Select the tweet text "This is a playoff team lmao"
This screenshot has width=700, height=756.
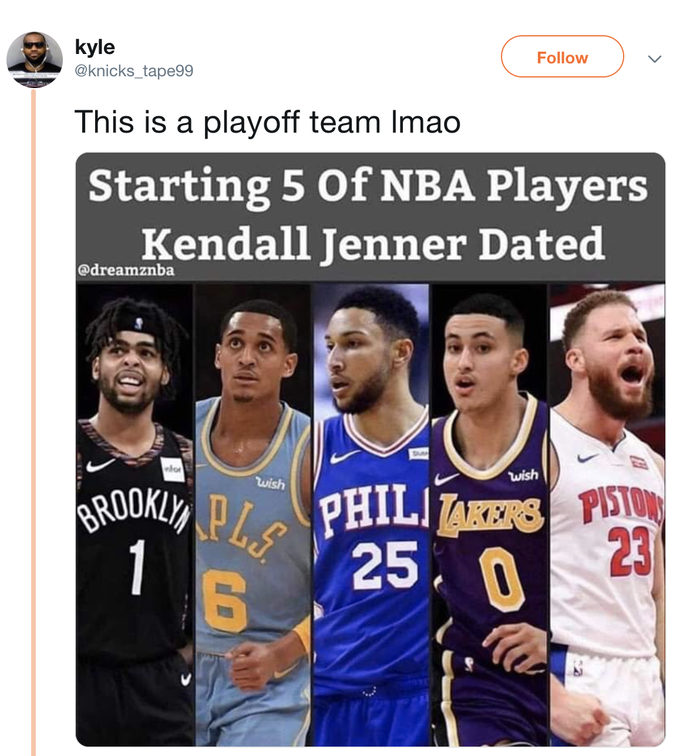(267, 122)
